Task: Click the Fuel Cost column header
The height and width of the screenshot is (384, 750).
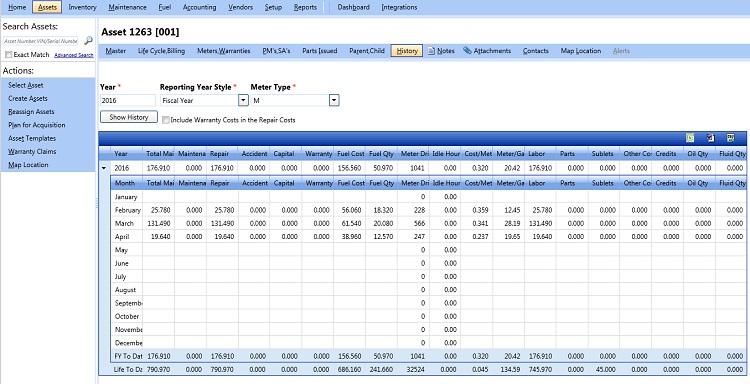Action: pos(350,154)
